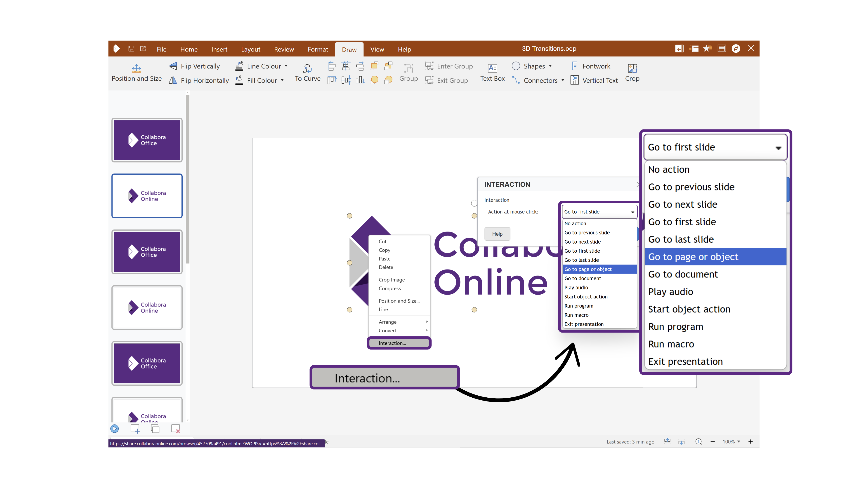This screenshot has height=488, width=868.
Task: Align objects to bottom
Action: (360, 80)
